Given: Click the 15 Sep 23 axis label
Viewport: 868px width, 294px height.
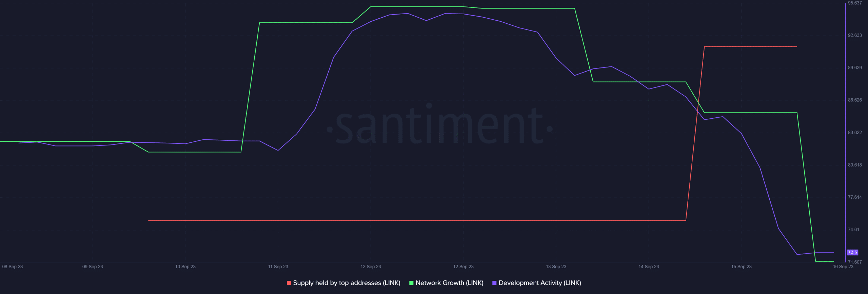Looking at the screenshot, I should (x=741, y=267).
